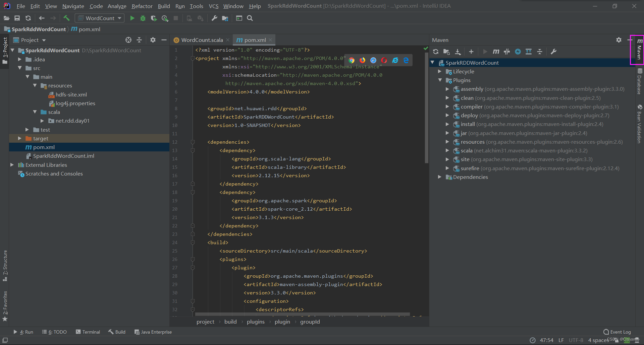The image size is (644, 345).
Task: Open the Refactor menu
Action: coord(142,6)
